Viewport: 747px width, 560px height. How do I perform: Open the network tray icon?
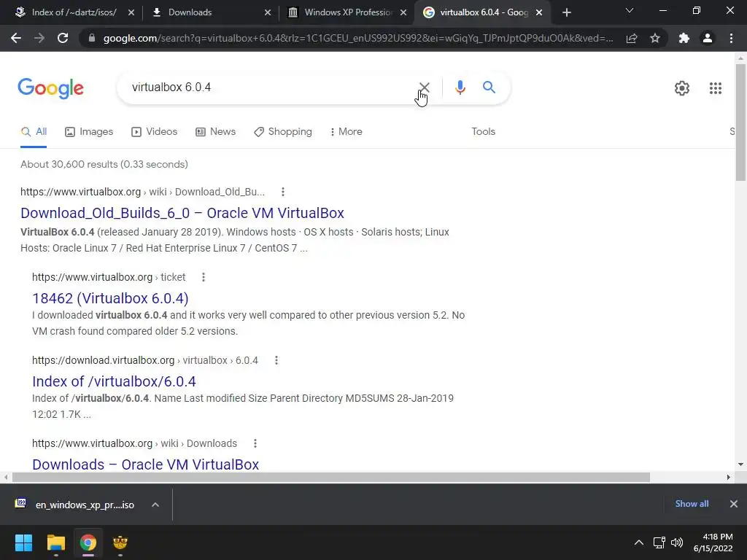pyautogui.click(x=659, y=542)
